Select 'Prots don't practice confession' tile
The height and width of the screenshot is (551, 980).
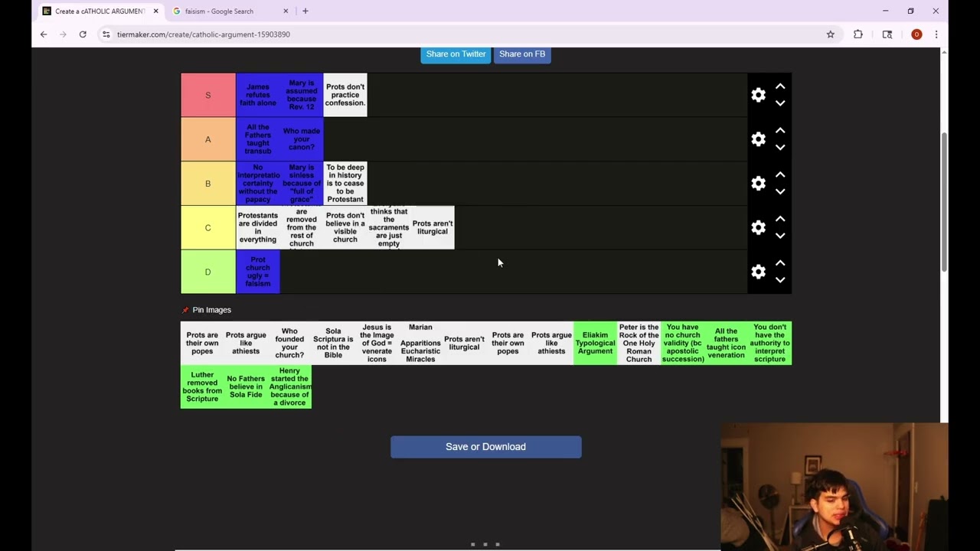pos(345,95)
